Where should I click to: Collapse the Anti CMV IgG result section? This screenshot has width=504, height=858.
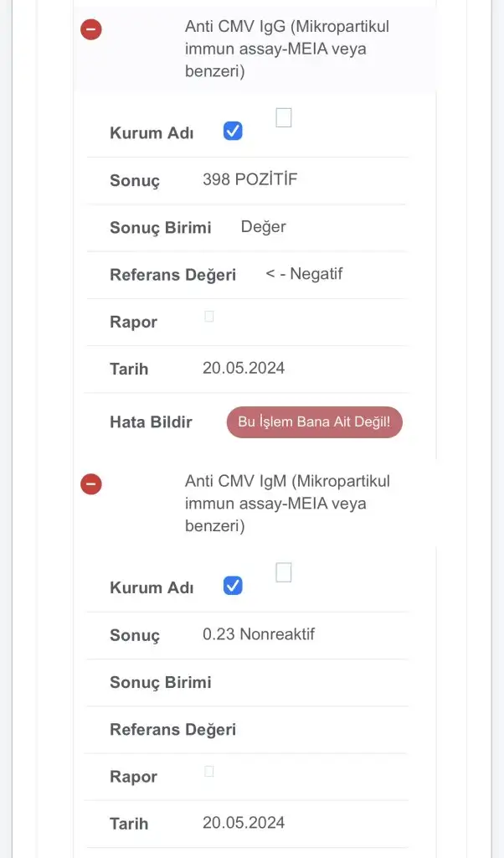click(90, 29)
